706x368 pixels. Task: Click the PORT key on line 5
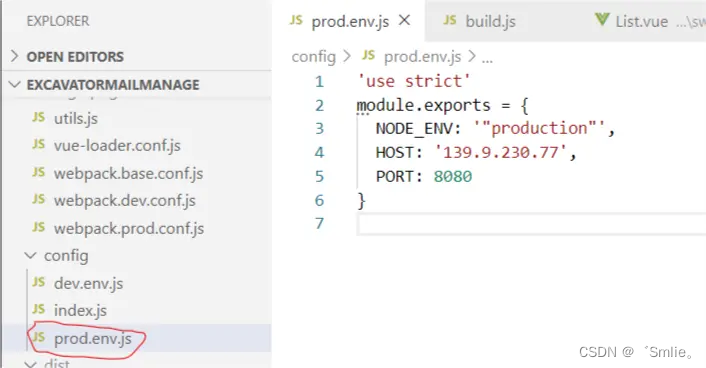point(395,177)
